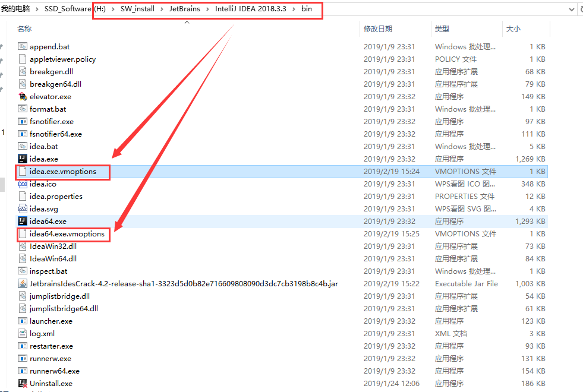Open the address bar history dropdown
The height and width of the screenshot is (392, 583).
tap(572, 10)
